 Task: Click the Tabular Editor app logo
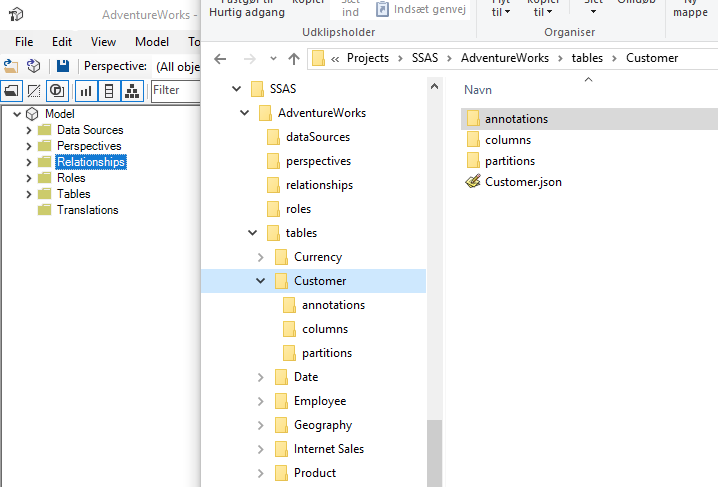click(x=16, y=15)
